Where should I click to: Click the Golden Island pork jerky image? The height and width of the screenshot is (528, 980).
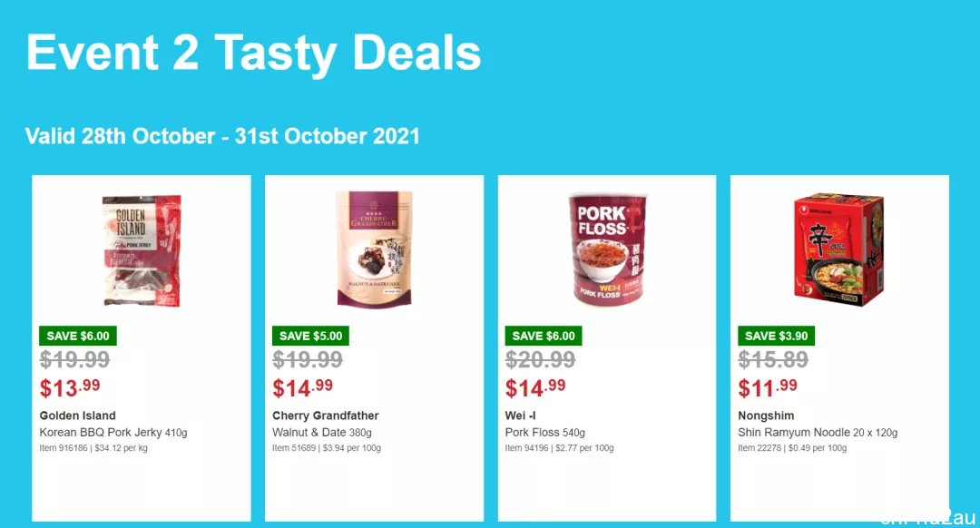(142, 250)
